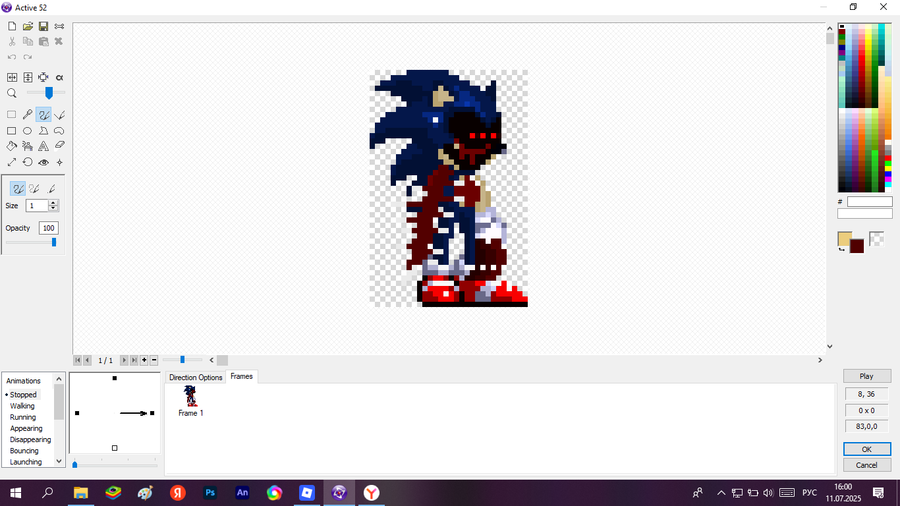Select the Bouncing animation
The width and height of the screenshot is (900, 506).
24,450
